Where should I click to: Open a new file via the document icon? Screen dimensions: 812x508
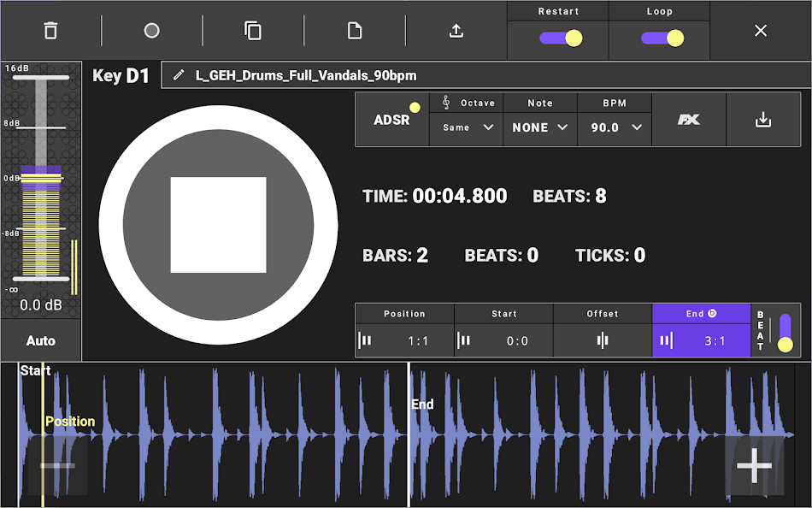[354, 30]
